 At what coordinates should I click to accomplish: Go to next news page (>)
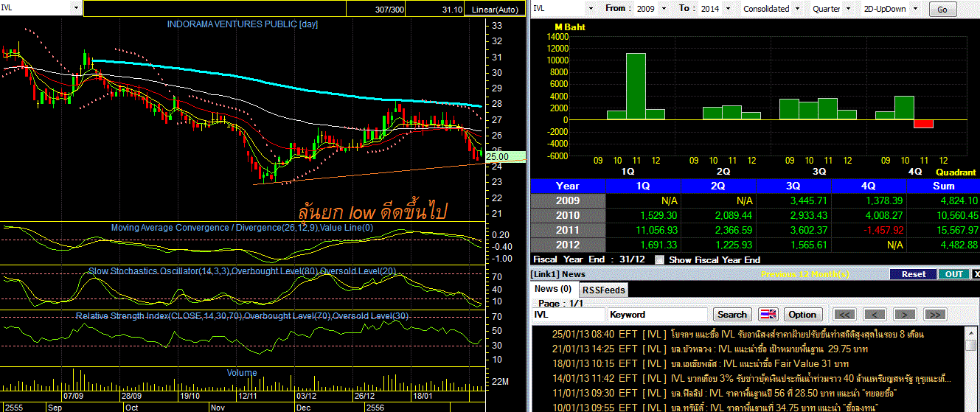click(905, 315)
